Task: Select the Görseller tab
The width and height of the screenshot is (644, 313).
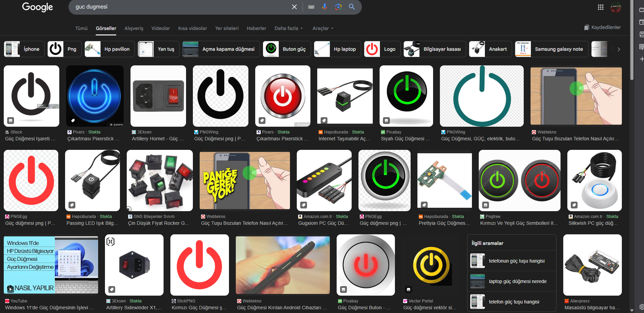Action: coord(106,28)
